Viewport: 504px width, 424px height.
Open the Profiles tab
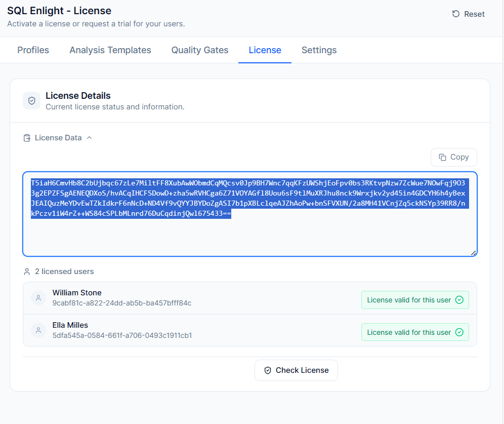click(x=33, y=50)
